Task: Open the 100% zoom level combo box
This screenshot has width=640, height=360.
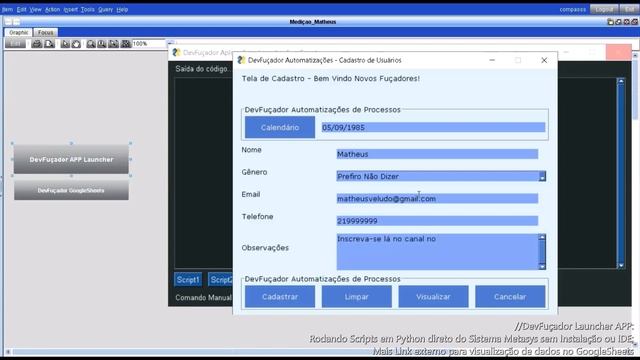Action: 150,44
